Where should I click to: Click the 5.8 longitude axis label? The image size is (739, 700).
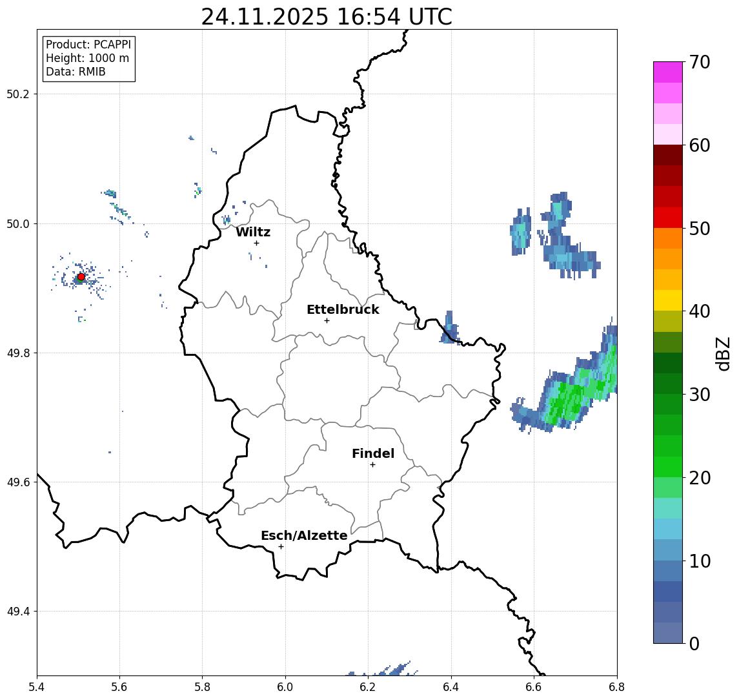click(202, 687)
